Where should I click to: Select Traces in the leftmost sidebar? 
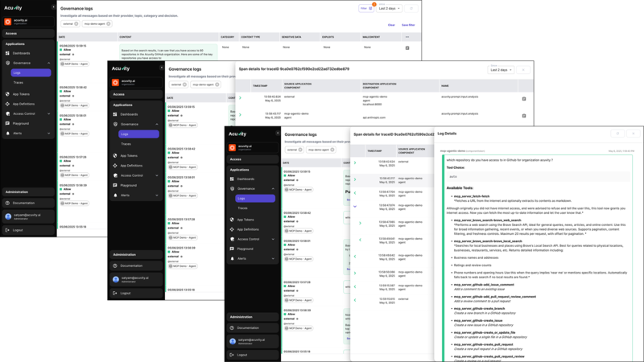click(x=18, y=82)
